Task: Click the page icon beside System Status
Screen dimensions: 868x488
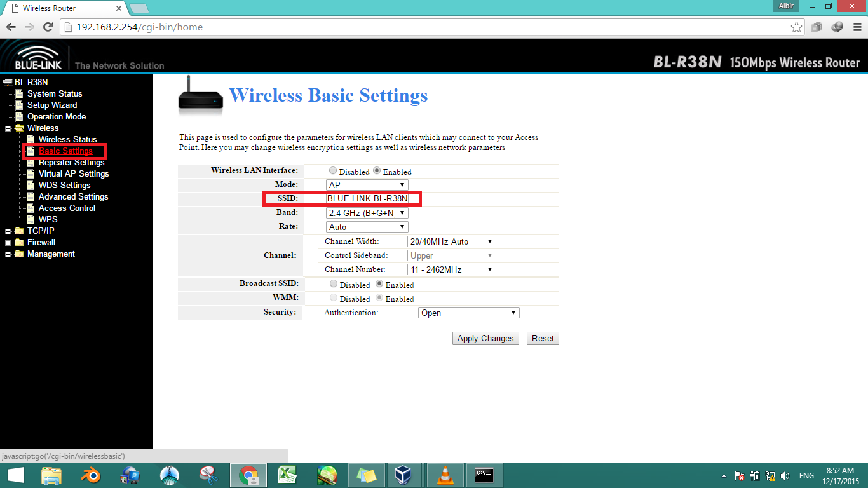Action: pyautogui.click(x=19, y=93)
